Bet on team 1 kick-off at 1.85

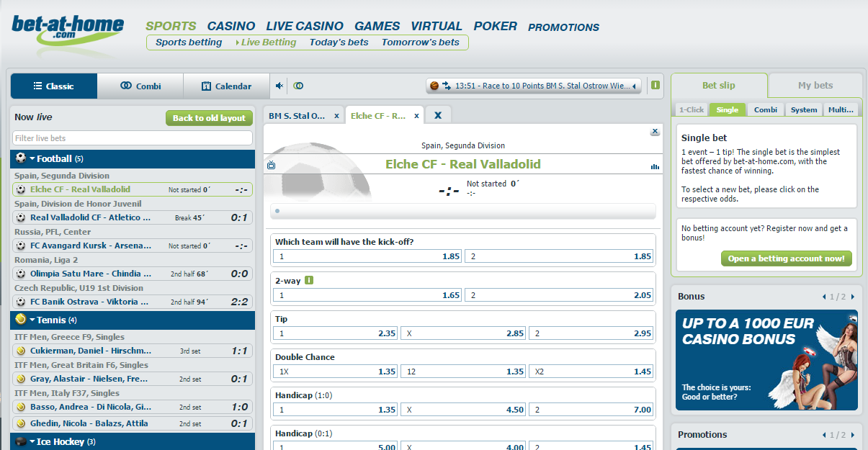coord(367,256)
